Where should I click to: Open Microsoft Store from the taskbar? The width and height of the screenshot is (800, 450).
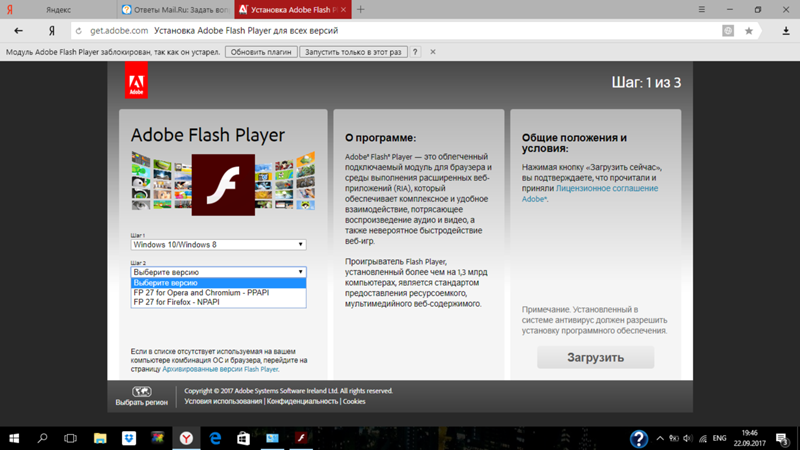pyautogui.click(x=243, y=438)
